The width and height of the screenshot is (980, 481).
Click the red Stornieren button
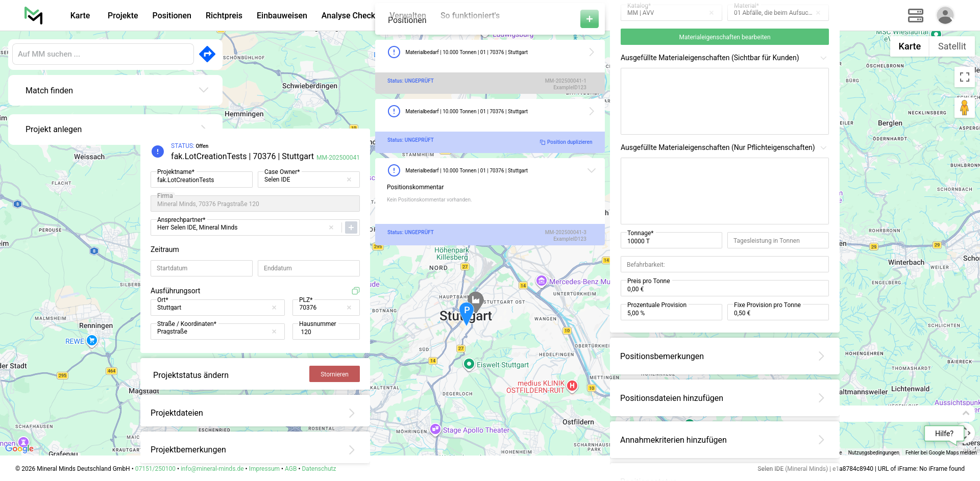(x=334, y=374)
